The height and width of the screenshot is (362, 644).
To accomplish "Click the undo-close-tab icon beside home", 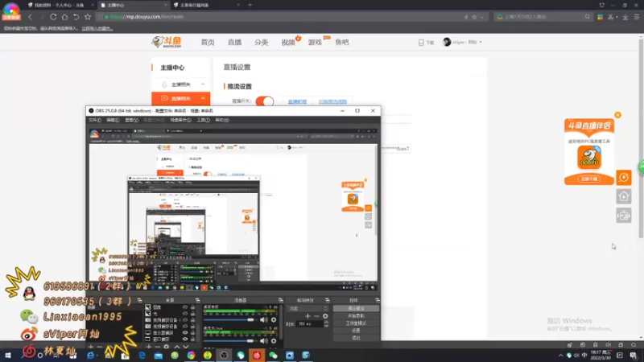I will pos(76,17).
